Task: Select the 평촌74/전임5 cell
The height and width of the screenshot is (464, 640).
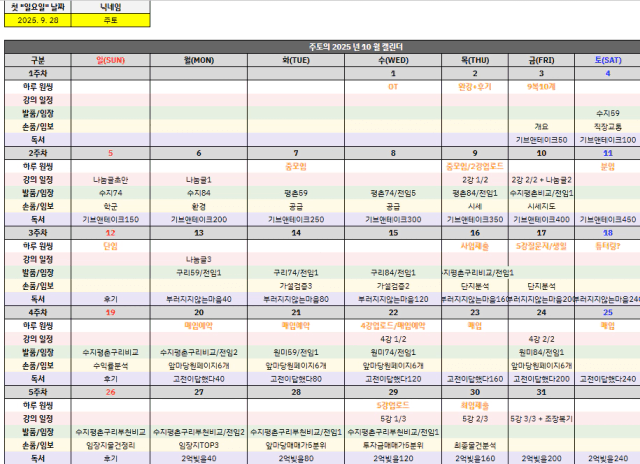Action: click(x=393, y=193)
